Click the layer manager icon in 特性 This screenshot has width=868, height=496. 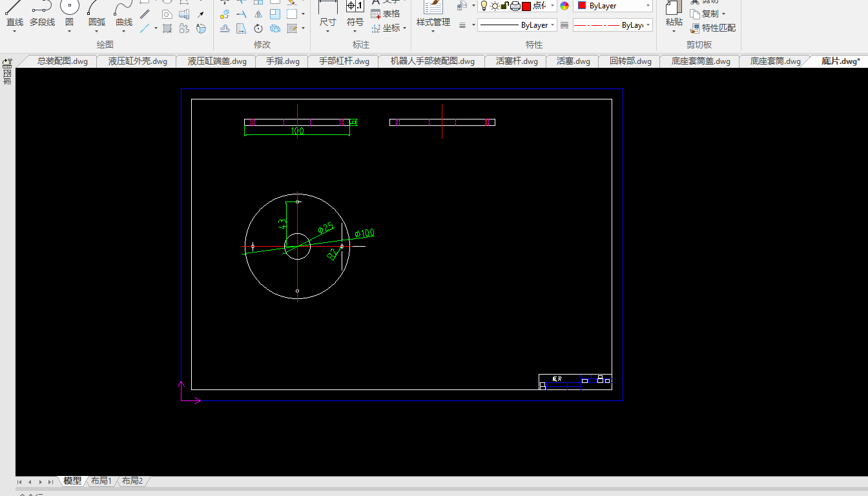coord(462,6)
